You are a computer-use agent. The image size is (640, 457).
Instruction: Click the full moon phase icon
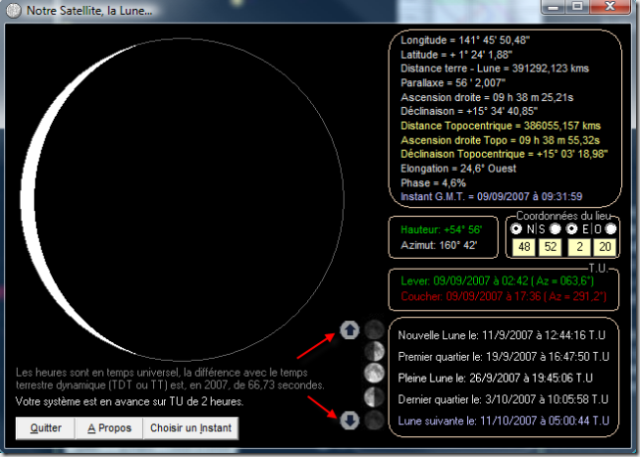[x=374, y=375]
